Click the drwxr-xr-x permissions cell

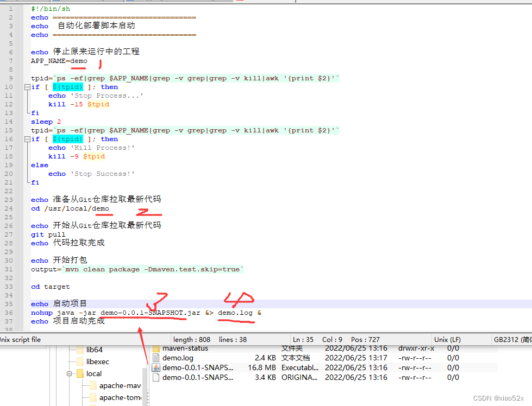click(x=416, y=348)
